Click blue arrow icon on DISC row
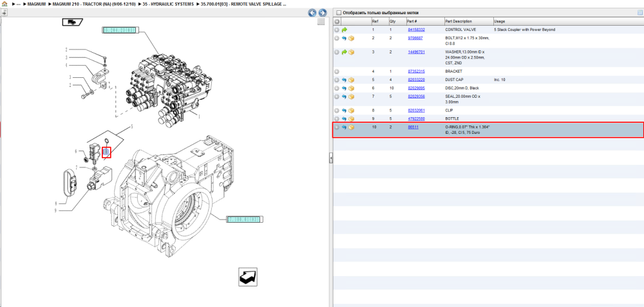 coord(344,88)
